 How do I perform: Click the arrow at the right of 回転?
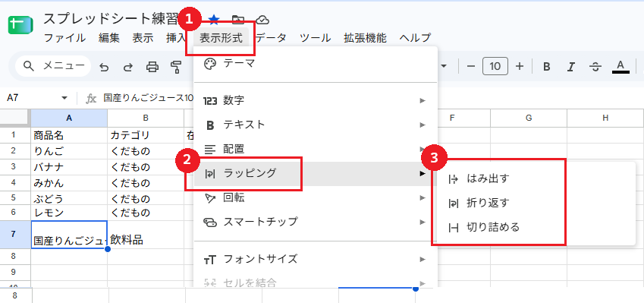pos(423,197)
